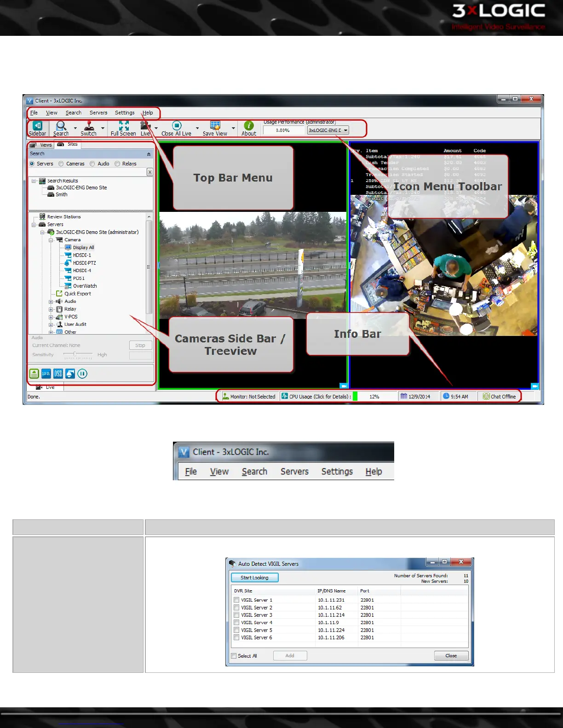The image size is (563, 728).
Task: Open Settings menu in main client window
Action: click(x=125, y=113)
